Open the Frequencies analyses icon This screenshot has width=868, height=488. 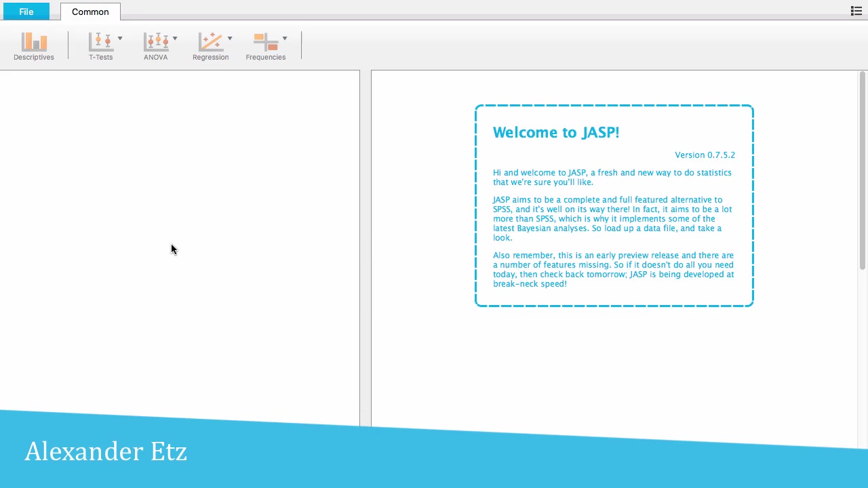click(266, 42)
